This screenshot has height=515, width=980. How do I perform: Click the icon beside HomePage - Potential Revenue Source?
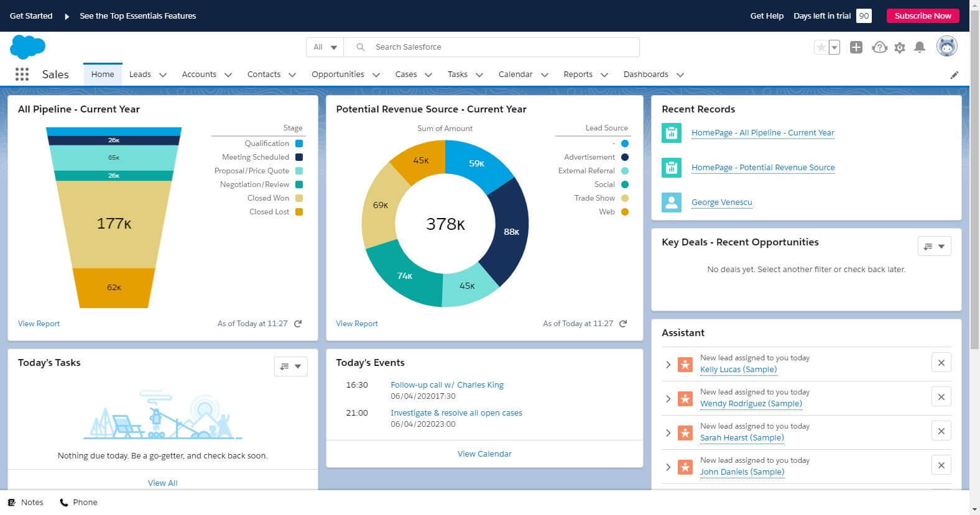coord(672,168)
